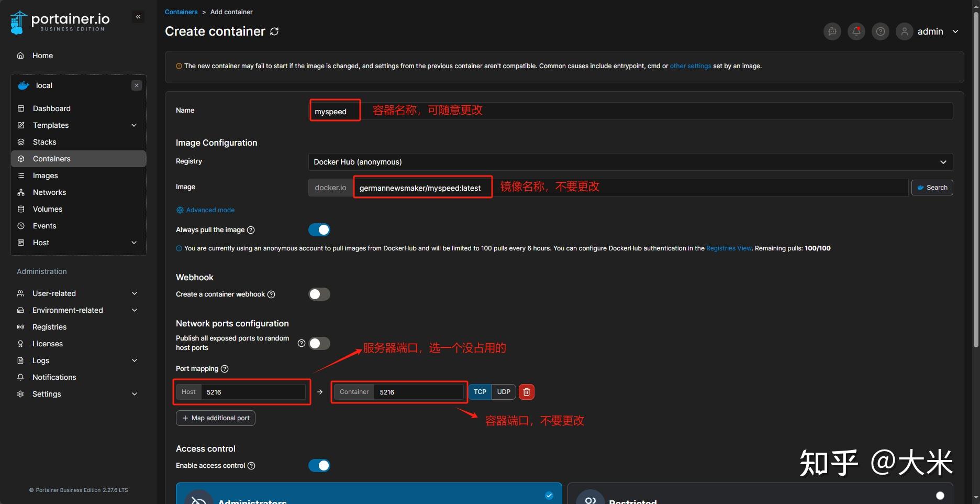Disable the Always pull the image toggle
The width and height of the screenshot is (980, 504).
[x=319, y=229]
